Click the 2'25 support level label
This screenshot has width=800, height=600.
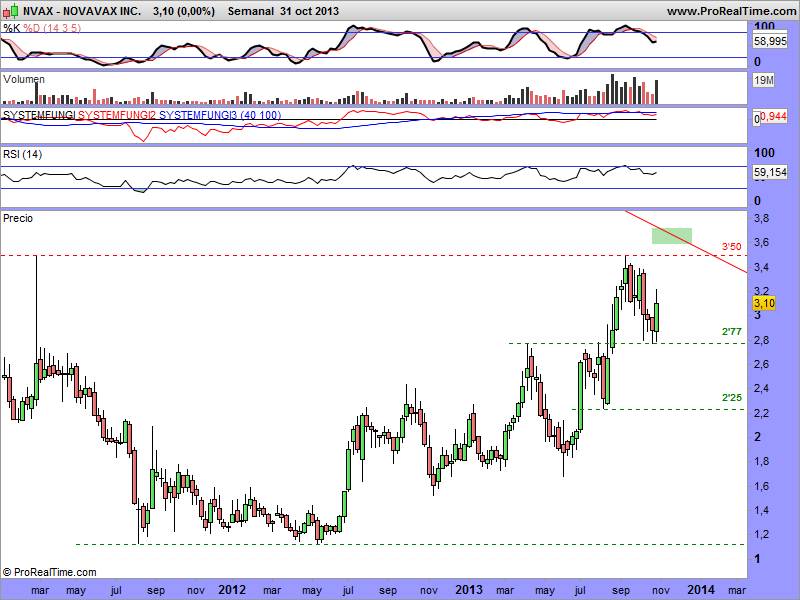pos(732,397)
